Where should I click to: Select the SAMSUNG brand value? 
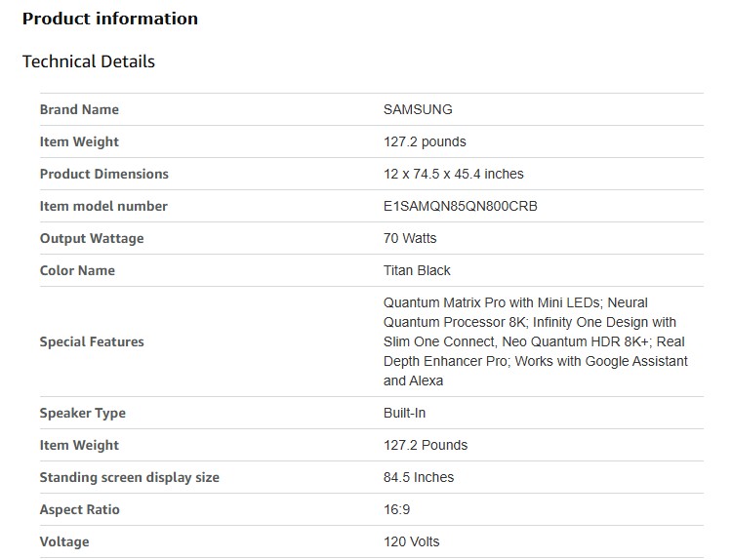418,109
